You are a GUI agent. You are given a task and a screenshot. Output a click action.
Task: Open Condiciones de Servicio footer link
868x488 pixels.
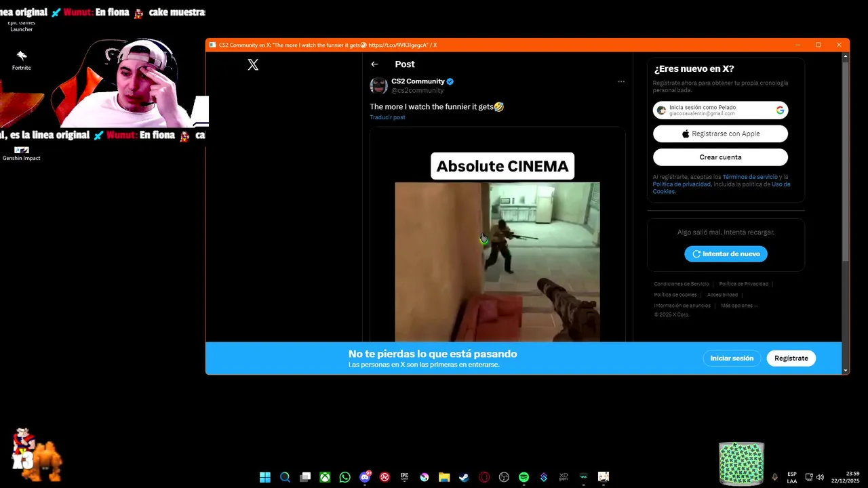point(682,284)
